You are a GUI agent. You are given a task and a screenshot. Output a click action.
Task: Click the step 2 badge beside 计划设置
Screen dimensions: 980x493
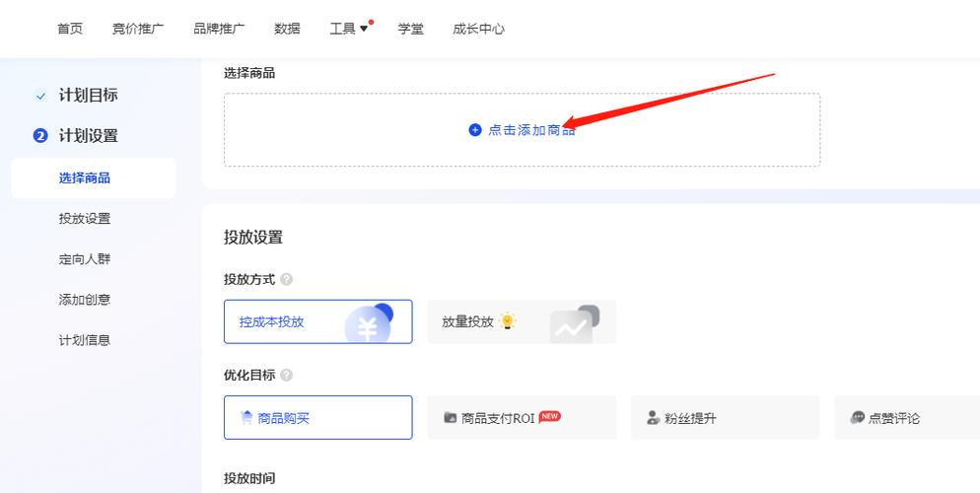(x=40, y=136)
